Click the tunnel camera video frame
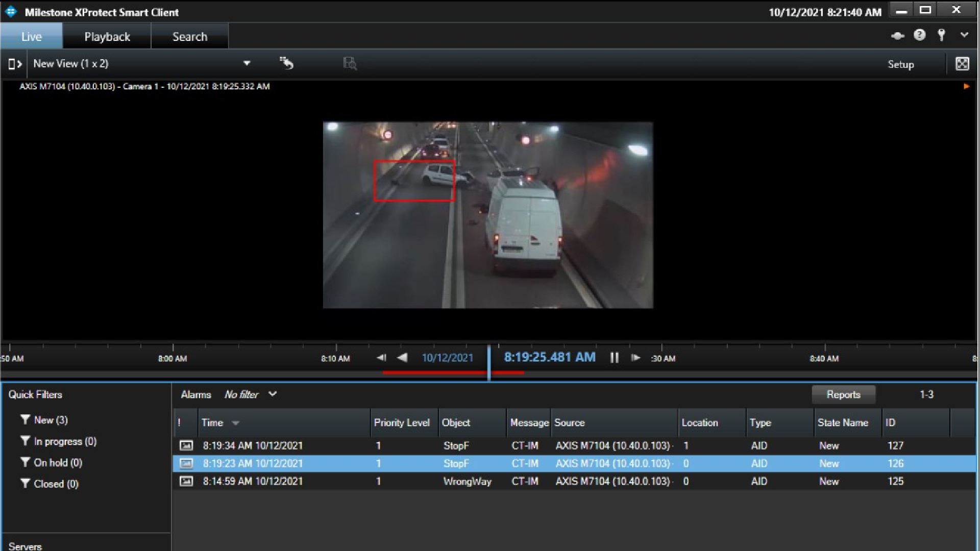This screenshot has height=551, width=980. (x=488, y=215)
